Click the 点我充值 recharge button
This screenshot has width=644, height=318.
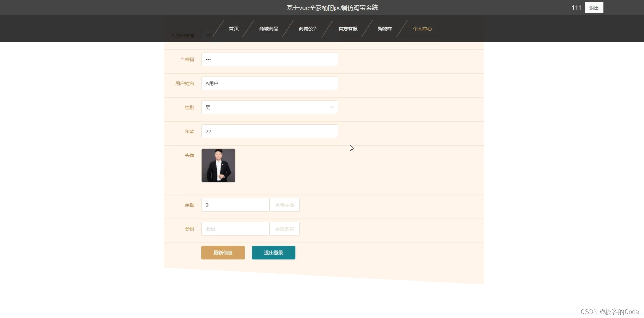click(x=285, y=205)
